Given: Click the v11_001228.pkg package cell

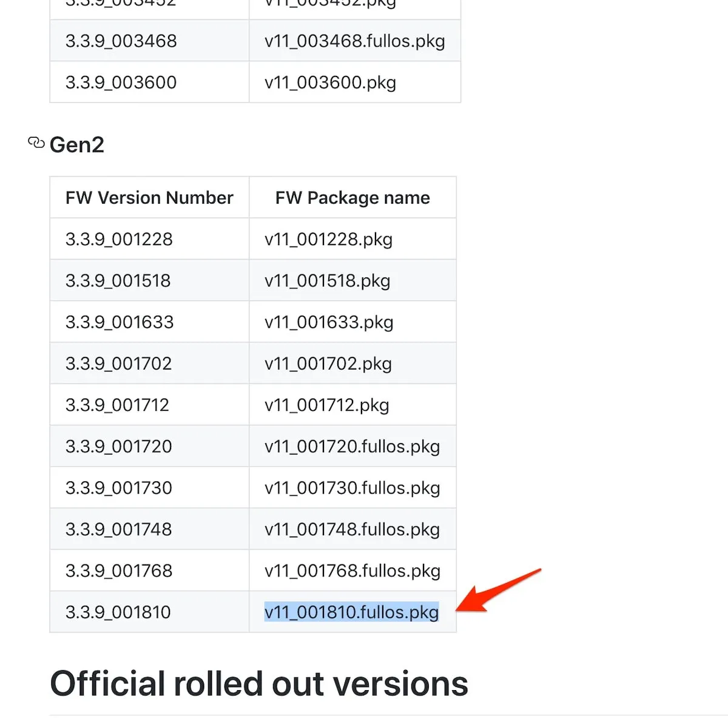Looking at the screenshot, I should [x=328, y=239].
